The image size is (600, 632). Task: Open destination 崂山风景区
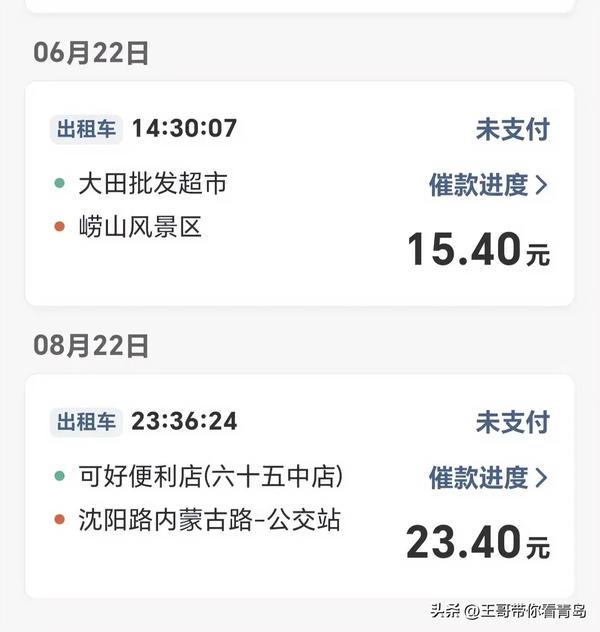[x=140, y=227]
